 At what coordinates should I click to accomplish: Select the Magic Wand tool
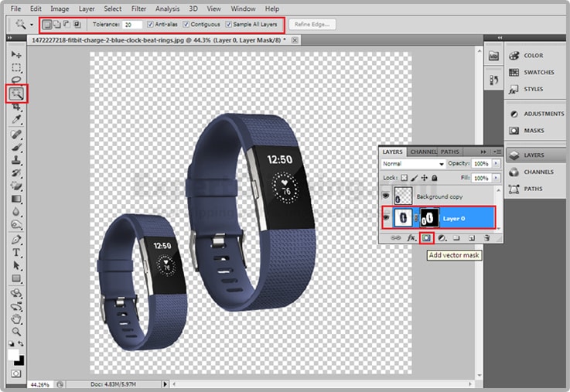coord(16,94)
